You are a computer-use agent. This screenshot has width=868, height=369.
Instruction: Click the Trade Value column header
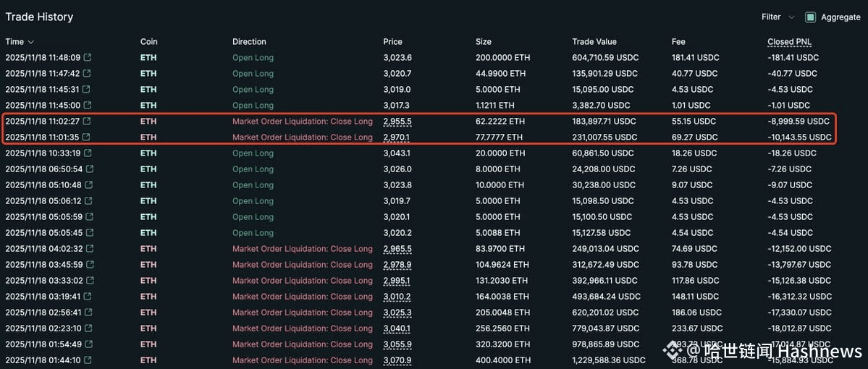pyautogui.click(x=594, y=41)
